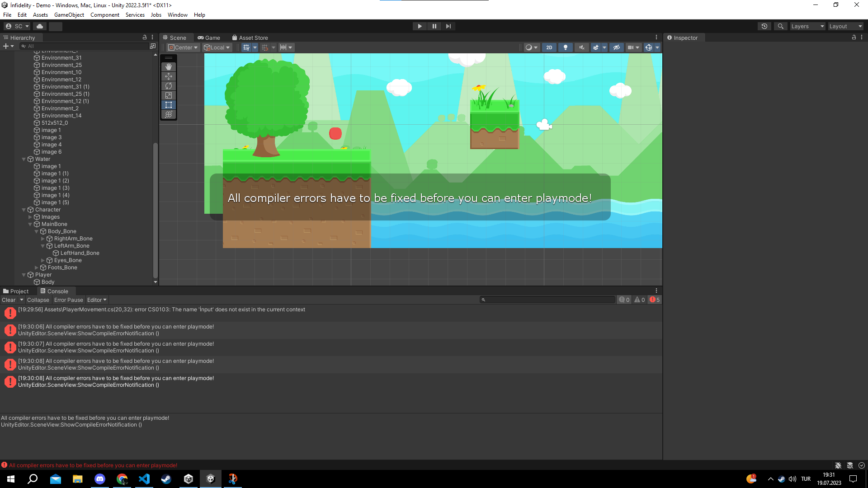The image size is (868, 488).
Task: Click the Play button in toolbar
Action: [x=420, y=26]
